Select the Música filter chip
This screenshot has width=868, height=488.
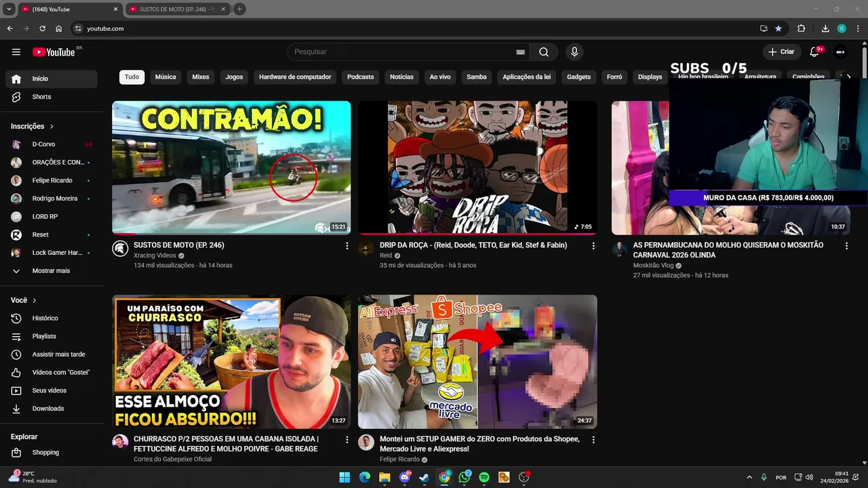pyautogui.click(x=165, y=77)
